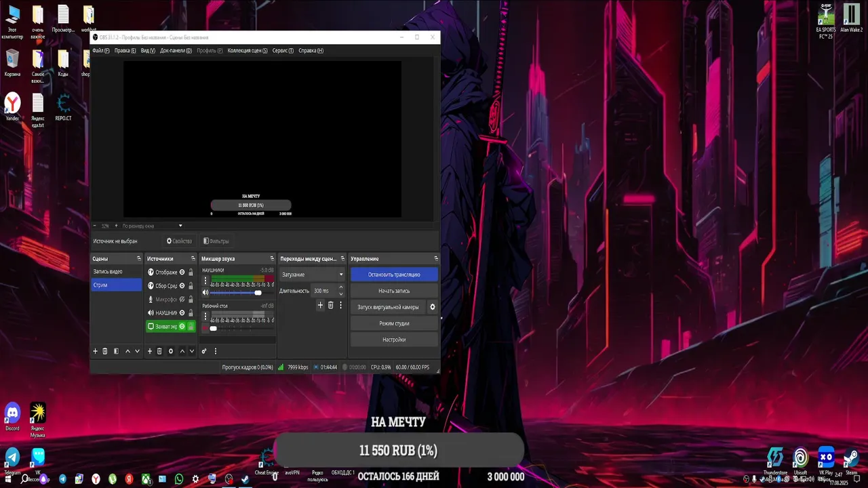
Task: Zoom in preview with plus icon
Action: pos(116,226)
